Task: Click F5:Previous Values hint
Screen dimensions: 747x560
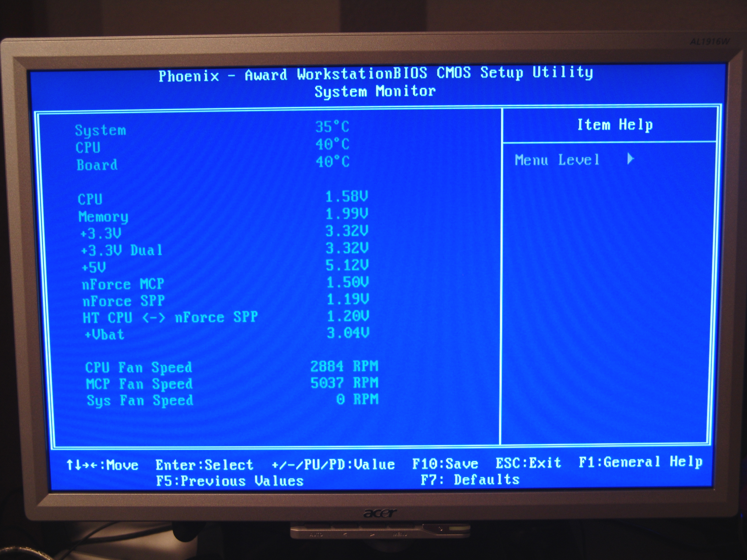Action: (x=230, y=481)
